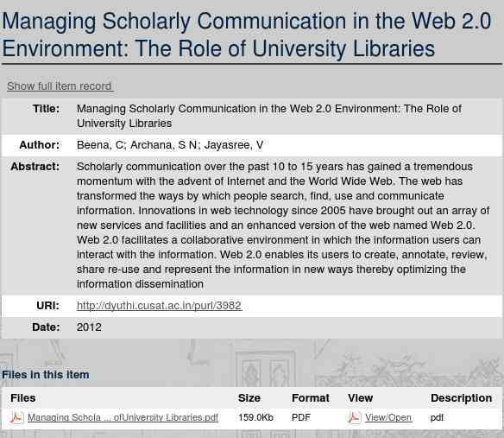
Task: Open the Show full item record link
Action: click(x=60, y=86)
